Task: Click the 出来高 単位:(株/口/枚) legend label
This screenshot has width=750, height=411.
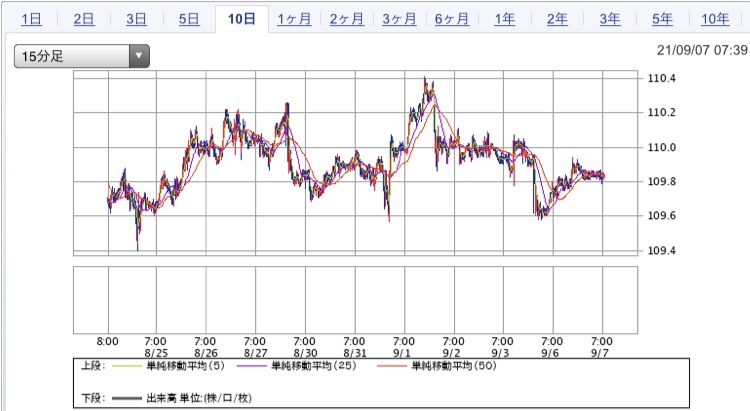Action: click(199, 398)
